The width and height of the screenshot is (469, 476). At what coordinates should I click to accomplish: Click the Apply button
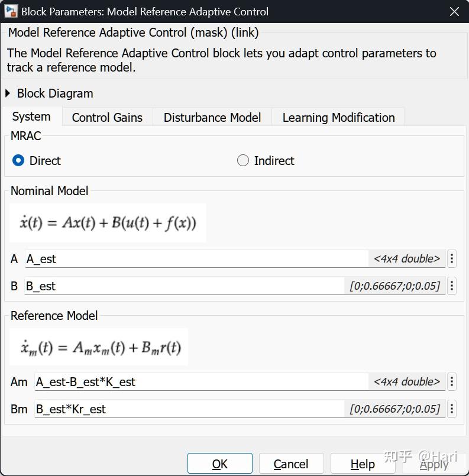(434, 464)
